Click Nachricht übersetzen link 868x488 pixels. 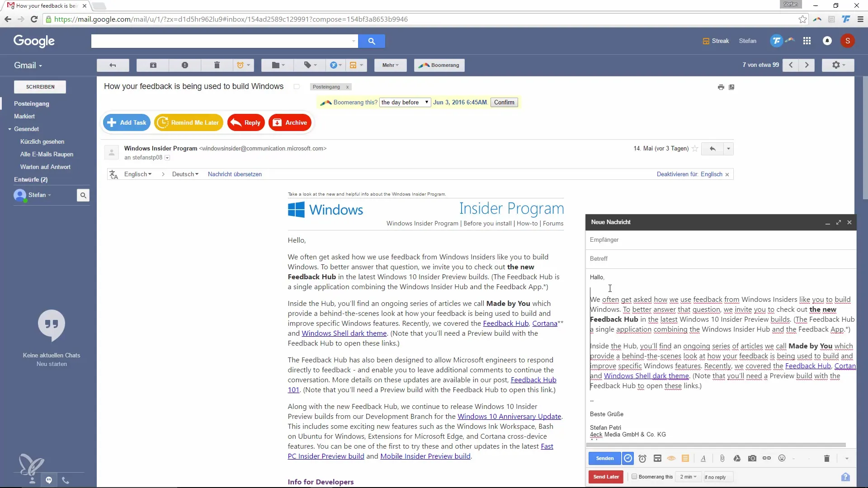coord(235,174)
